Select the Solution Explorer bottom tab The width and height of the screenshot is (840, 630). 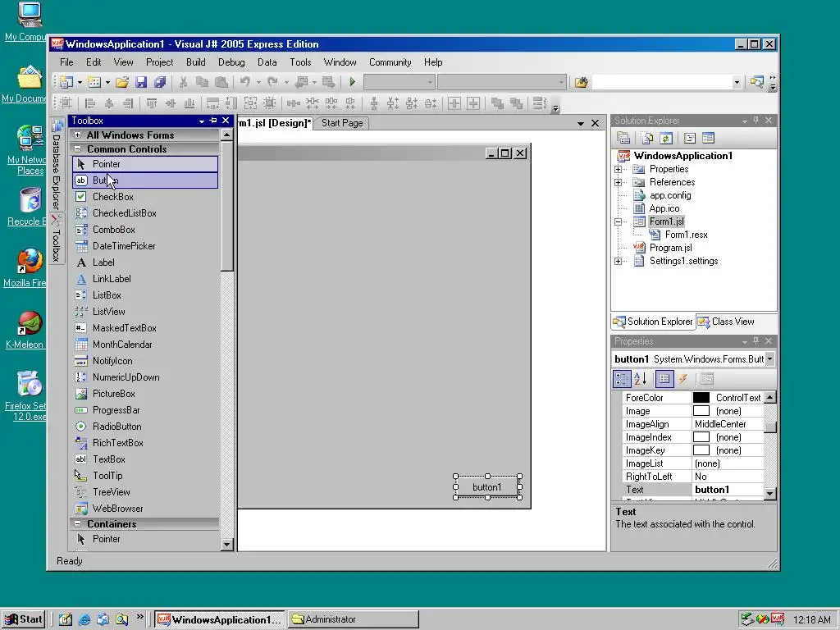tap(653, 322)
